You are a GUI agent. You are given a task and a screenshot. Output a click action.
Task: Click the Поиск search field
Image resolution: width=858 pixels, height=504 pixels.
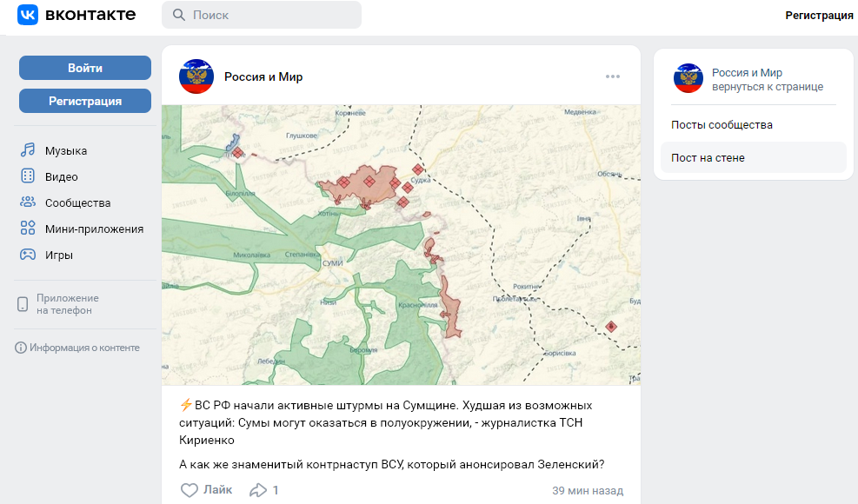[x=261, y=15]
